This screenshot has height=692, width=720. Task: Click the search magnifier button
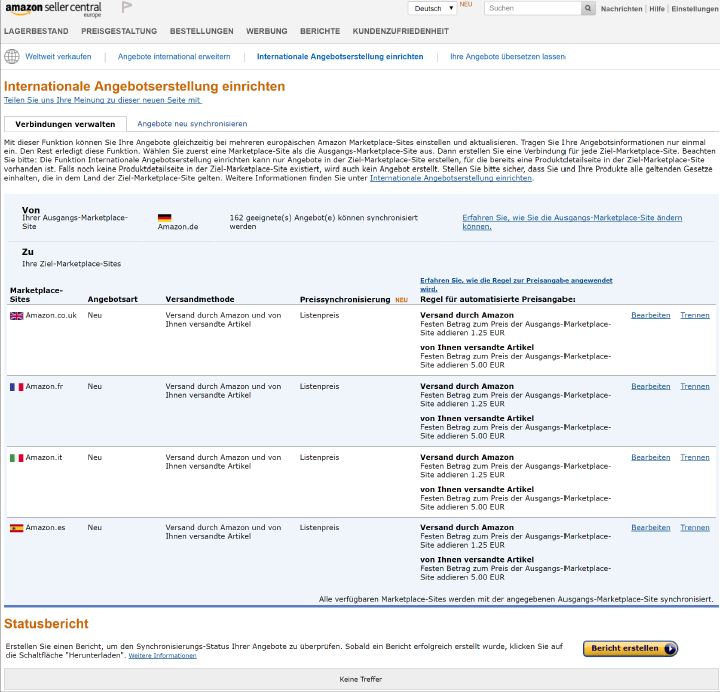[588, 8]
